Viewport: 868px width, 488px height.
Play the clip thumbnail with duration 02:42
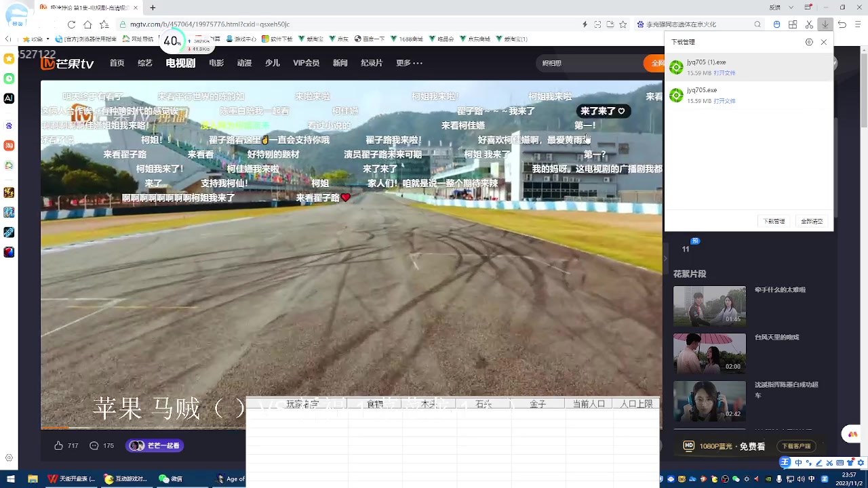pyautogui.click(x=709, y=401)
